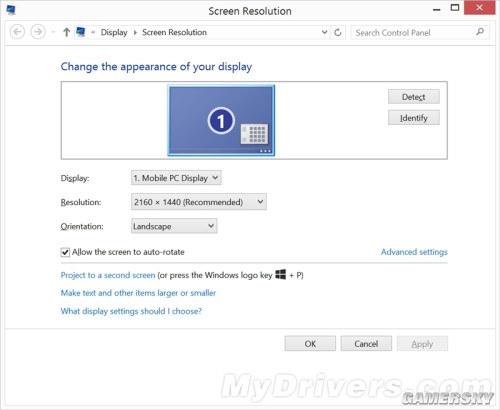Click the forward navigation arrow

38,32
